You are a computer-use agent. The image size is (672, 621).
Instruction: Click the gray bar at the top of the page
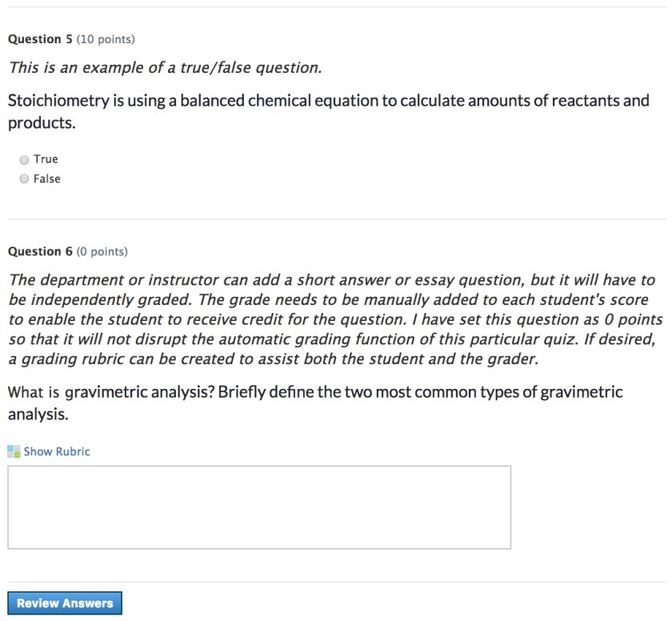point(336,6)
